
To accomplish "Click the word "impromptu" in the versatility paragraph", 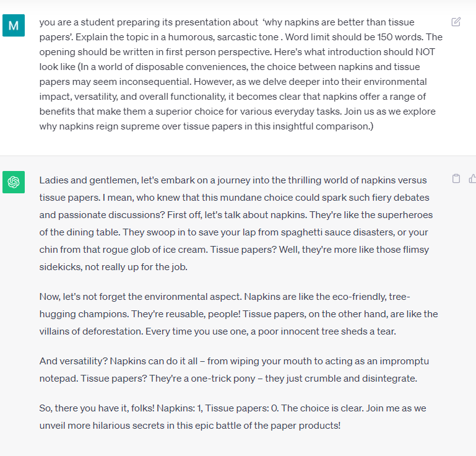I will pyautogui.click(x=404, y=361).
